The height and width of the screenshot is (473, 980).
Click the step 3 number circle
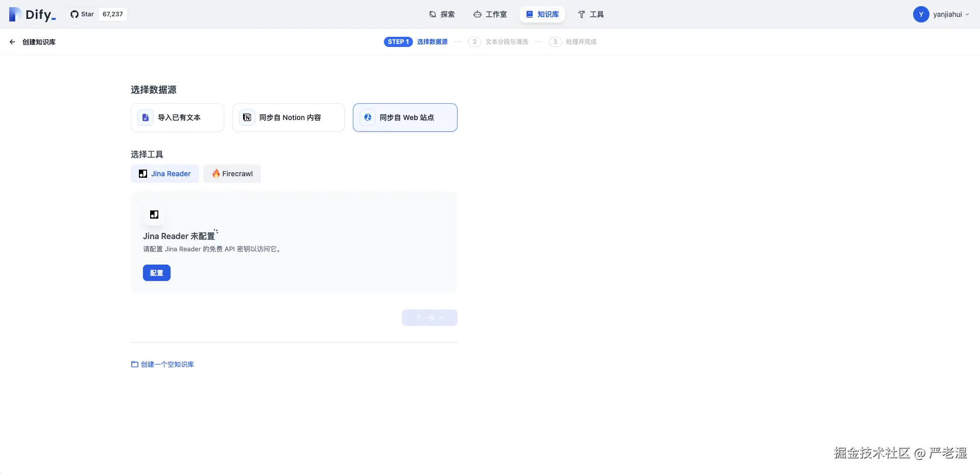(x=555, y=42)
